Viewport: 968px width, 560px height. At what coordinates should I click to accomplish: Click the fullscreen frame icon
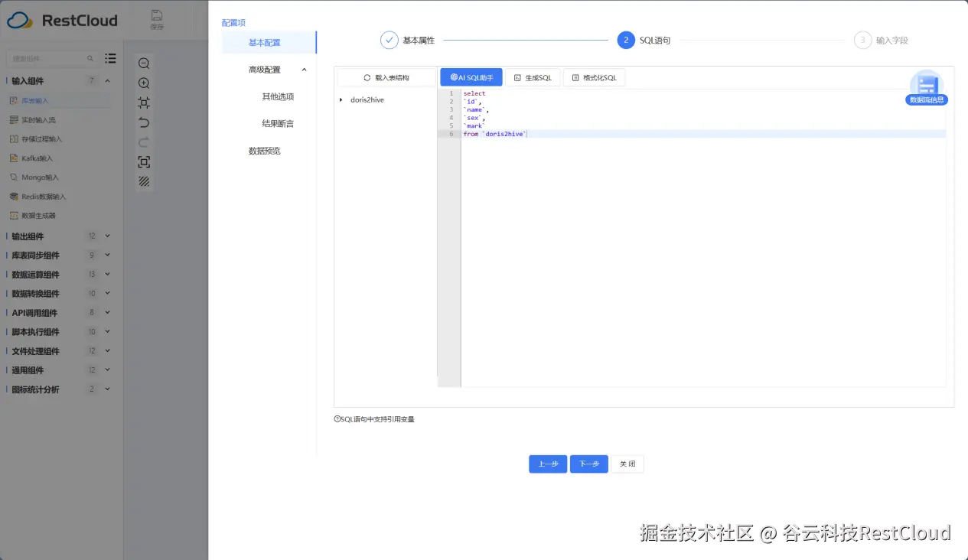[x=144, y=161]
